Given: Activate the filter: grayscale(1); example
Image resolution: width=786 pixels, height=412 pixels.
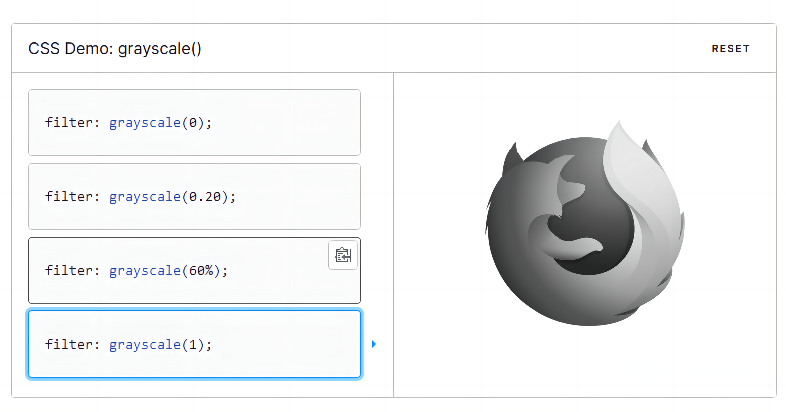Looking at the screenshot, I should [x=194, y=344].
